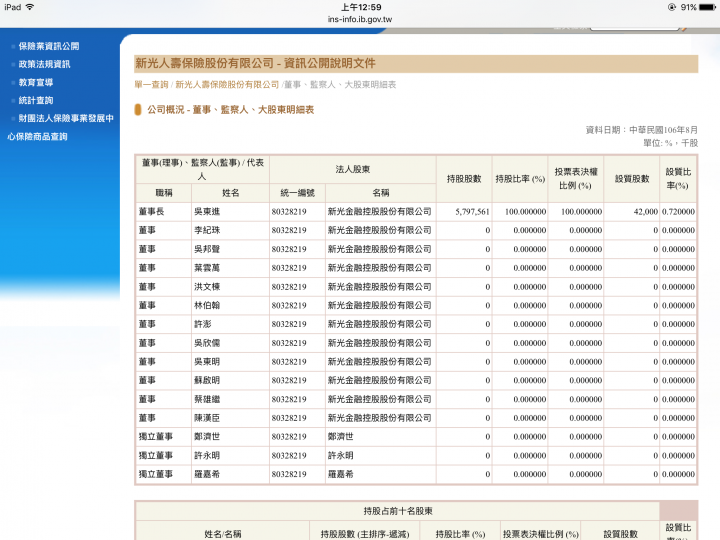The image size is (720, 540).
Task: Select the director name 陳漢臣
Action: pyautogui.click(x=207, y=418)
